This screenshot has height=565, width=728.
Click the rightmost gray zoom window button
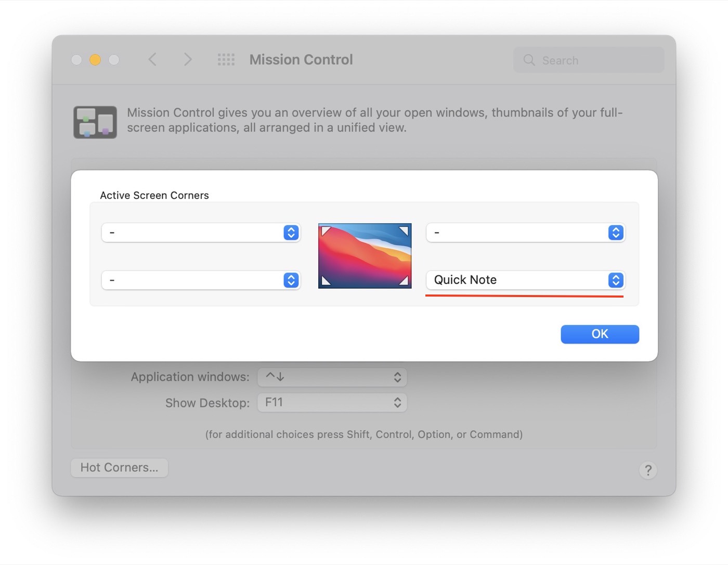point(114,60)
